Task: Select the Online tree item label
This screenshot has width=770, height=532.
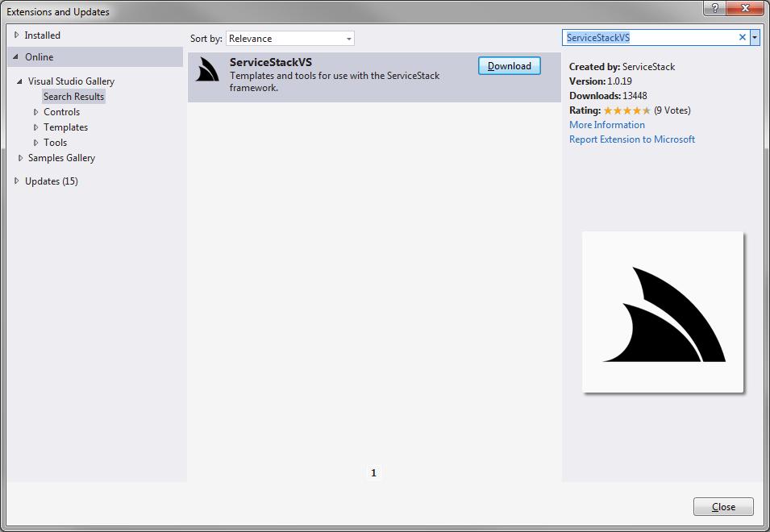Action: [40, 57]
